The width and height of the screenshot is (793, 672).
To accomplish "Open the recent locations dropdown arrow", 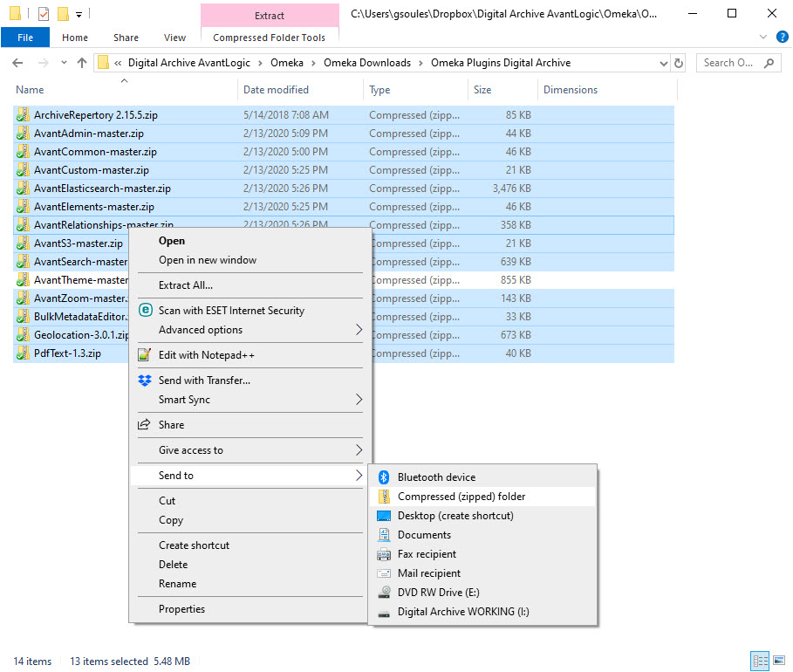I will (x=64, y=63).
